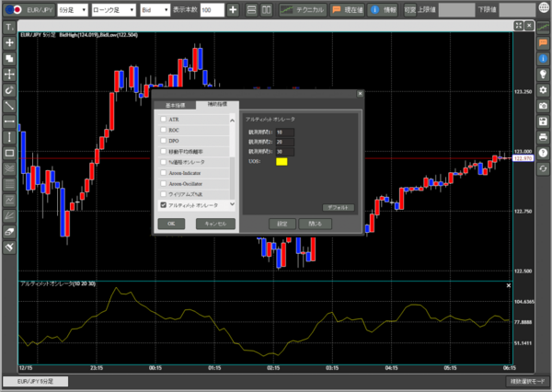Click OK in the indicator dialog
This screenshot has height=392, width=552.
pyautogui.click(x=171, y=224)
